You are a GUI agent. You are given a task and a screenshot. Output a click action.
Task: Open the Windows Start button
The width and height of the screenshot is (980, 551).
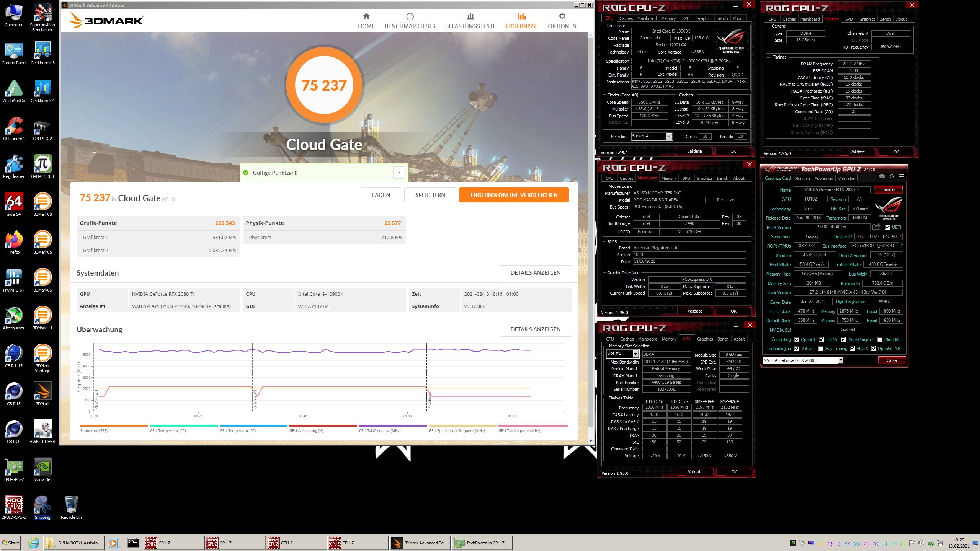pyautogui.click(x=11, y=543)
